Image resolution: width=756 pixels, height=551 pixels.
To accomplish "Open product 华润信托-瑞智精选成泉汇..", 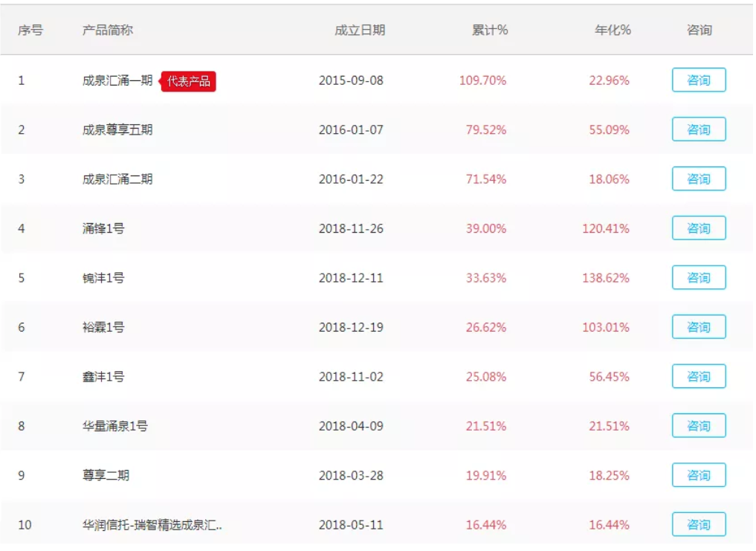I will pos(152,524).
